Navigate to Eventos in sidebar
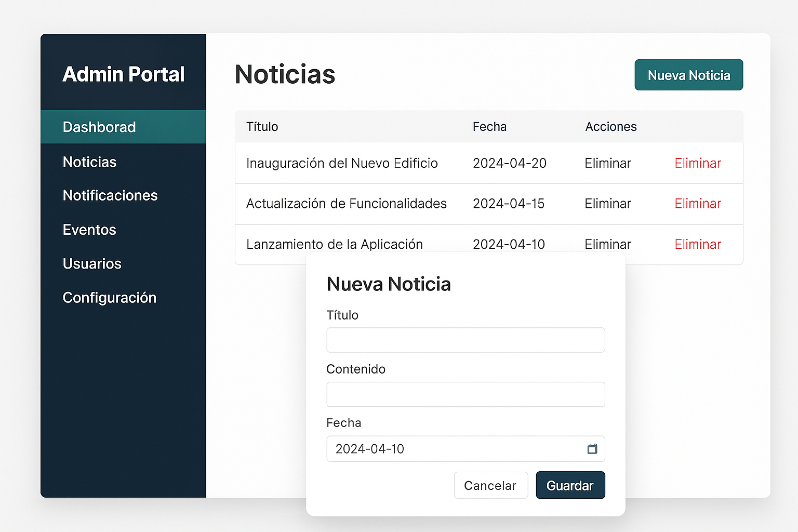 point(89,230)
